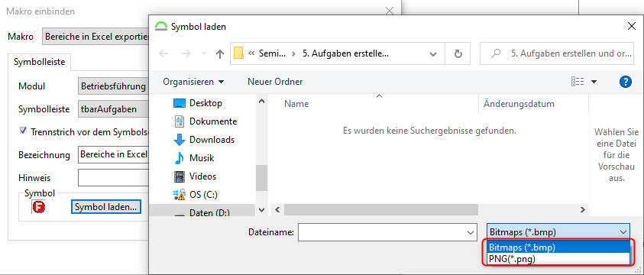Click the yellow folder icon in address bar
Image resolution: width=644 pixels, height=275 pixels.
[x=238, y=53]
